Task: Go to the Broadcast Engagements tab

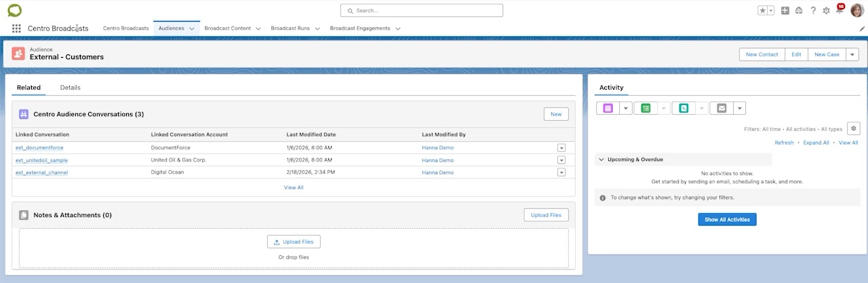Action: tap(360, 29)
